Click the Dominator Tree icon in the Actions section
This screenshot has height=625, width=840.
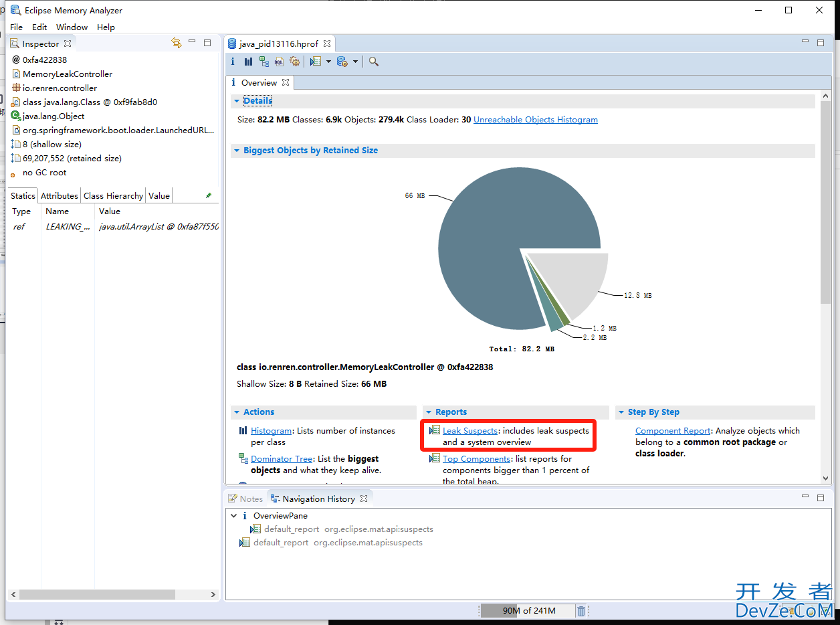[243, 458]
